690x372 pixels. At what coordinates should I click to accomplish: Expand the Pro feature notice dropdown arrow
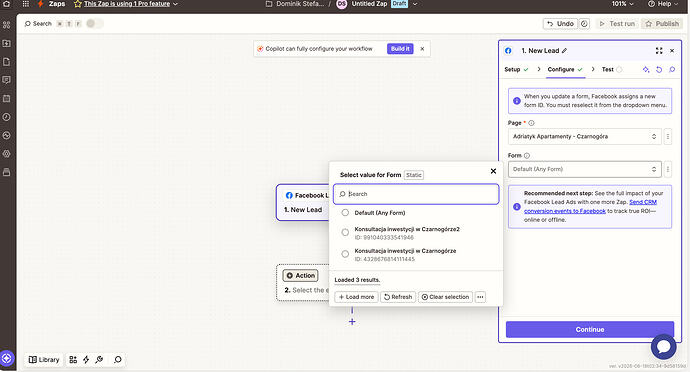point(176,4)
